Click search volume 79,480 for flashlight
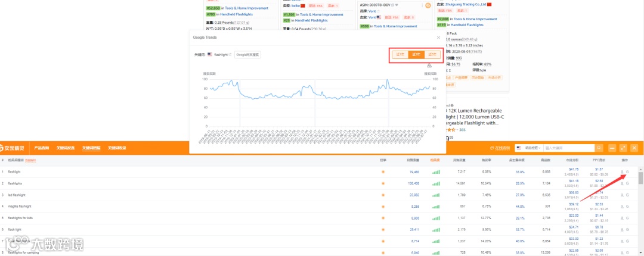 [x=414, y=172]
